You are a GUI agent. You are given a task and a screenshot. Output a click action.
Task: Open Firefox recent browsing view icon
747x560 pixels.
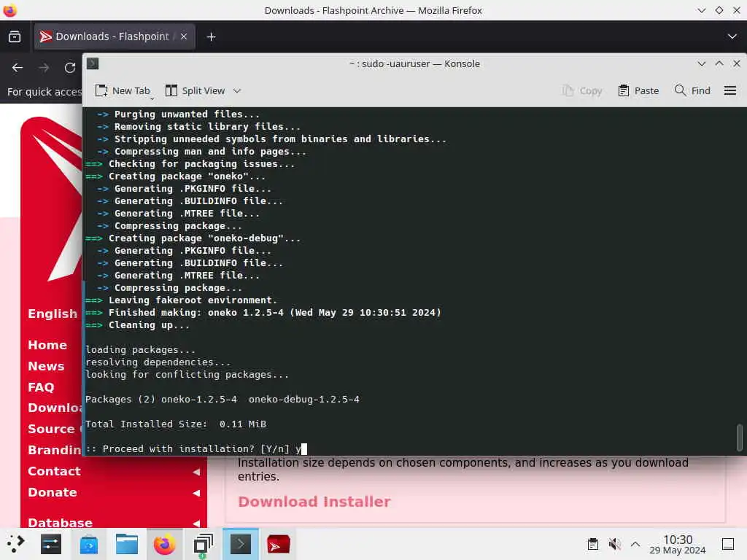15,36
